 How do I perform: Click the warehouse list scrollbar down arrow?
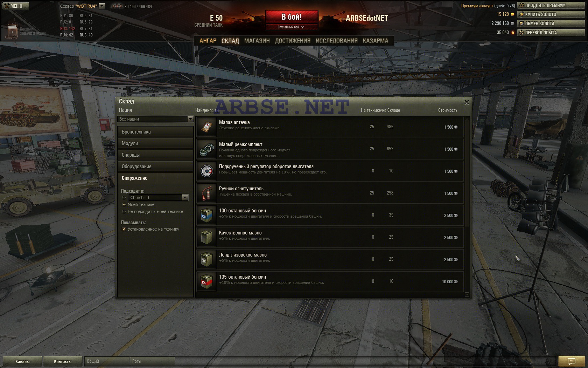pos(467,294)
